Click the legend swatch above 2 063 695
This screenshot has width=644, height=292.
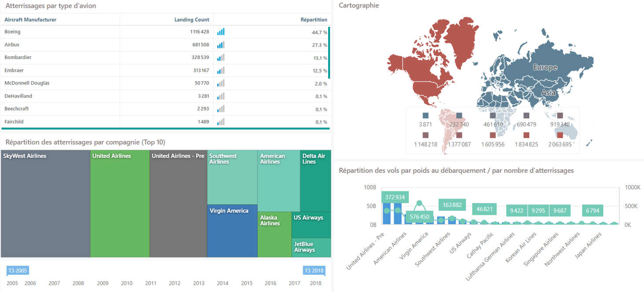(x=560, y=135)
